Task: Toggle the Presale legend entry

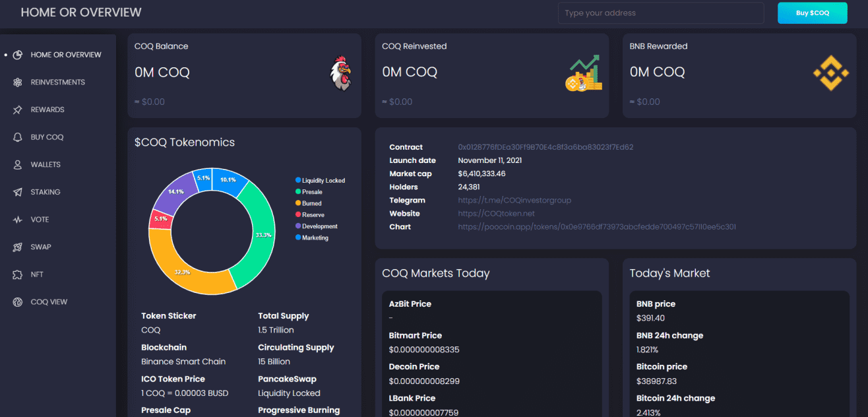Action: pos(309,192)
